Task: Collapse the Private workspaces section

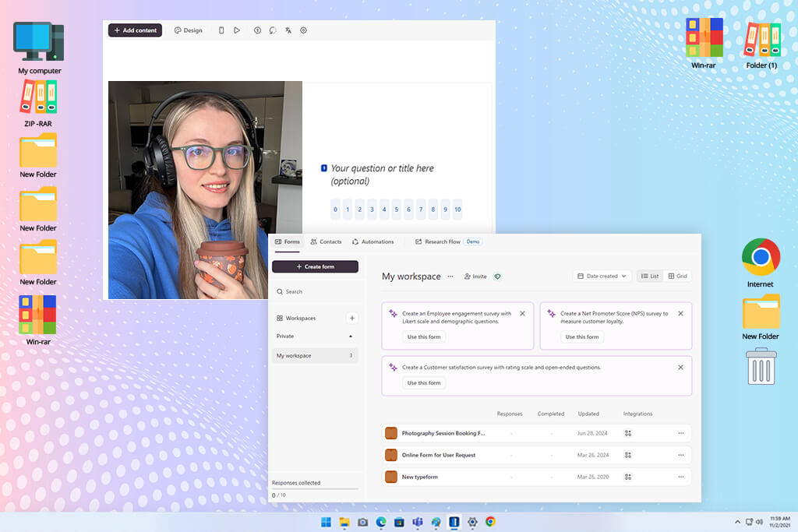Action: [350, 336]
